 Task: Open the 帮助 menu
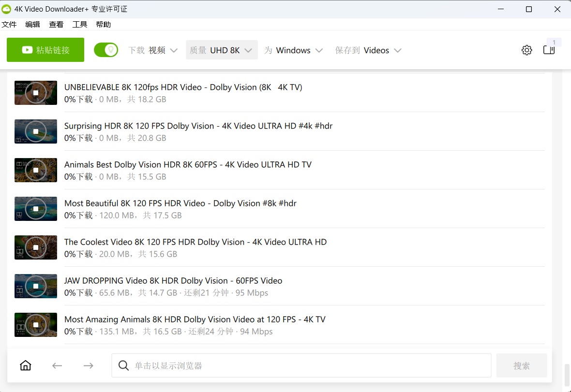tap(104, 24)
